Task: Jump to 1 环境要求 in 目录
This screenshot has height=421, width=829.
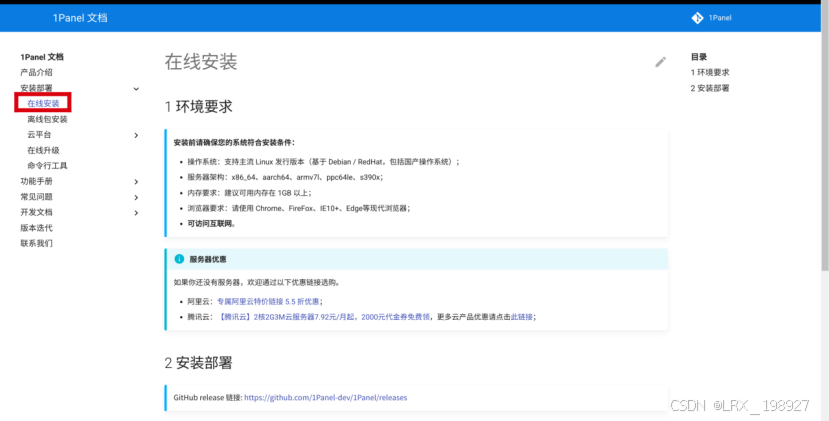Action: [710, 72]
